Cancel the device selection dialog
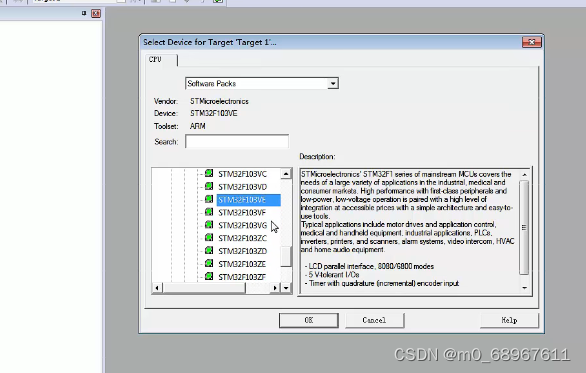This screenshot has height=373, width=586. [374, 320]
